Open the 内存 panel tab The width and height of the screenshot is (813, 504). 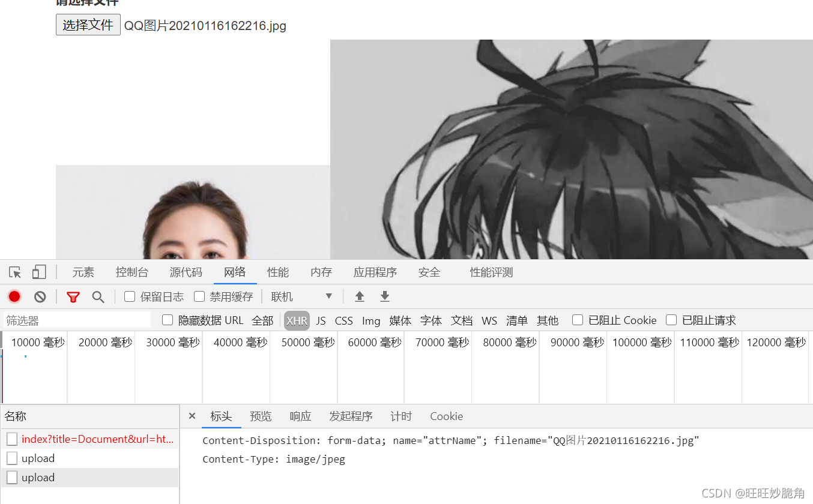pos(321,272)
